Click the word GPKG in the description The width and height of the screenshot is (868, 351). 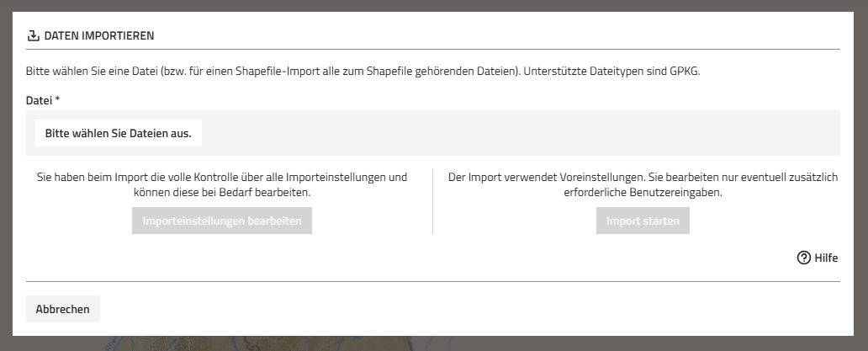pos(685,72)
